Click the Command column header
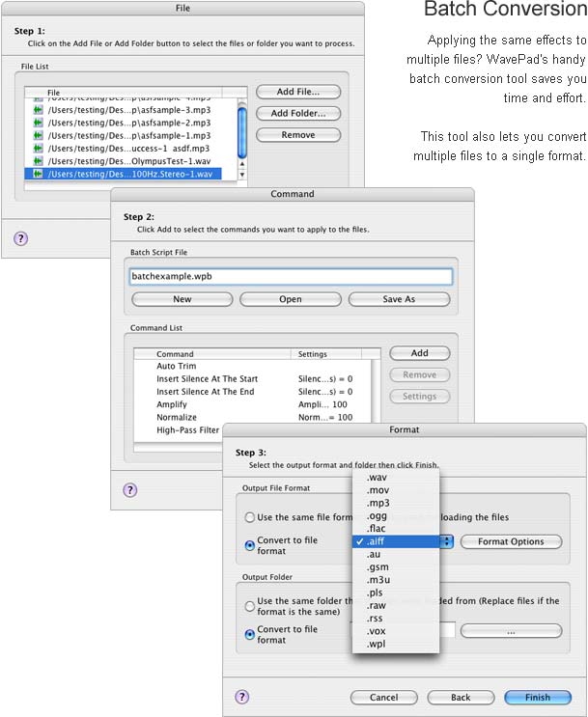This screenshot has height=717, width=588. (212, 354)
